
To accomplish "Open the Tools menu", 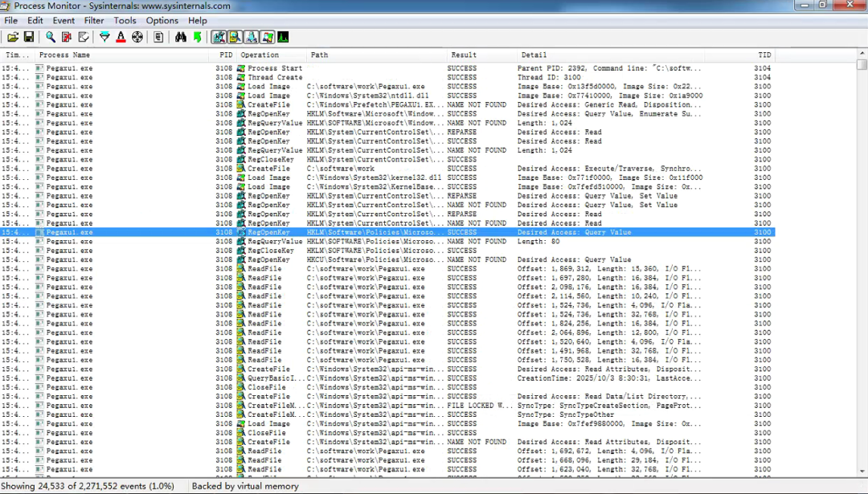I will pyautogui.click(x=125, y=20).
